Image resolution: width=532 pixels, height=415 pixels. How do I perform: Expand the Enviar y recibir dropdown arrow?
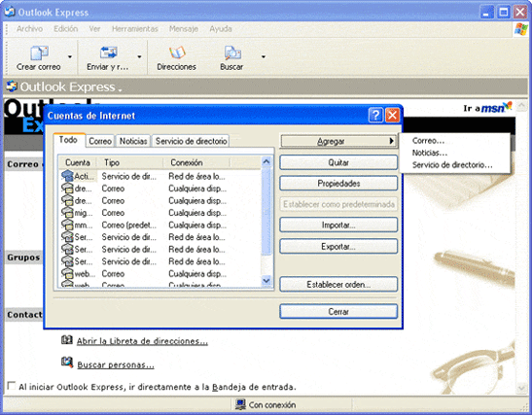(x=139, y=56)
